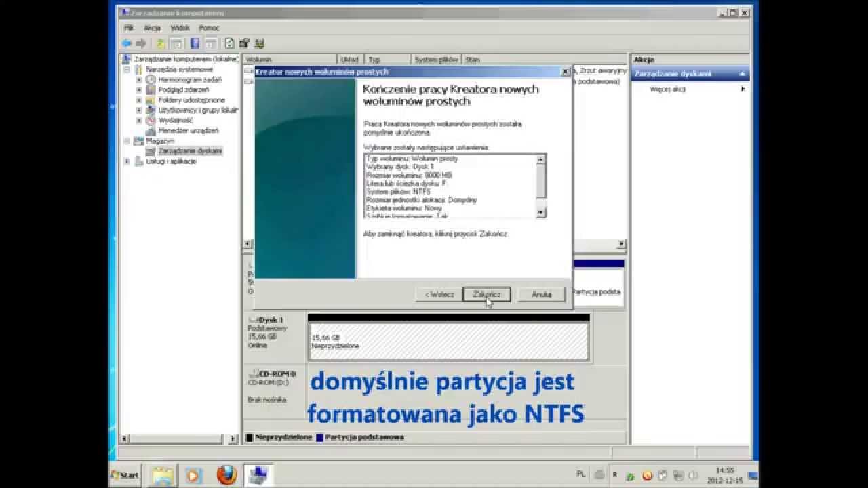Click the Typ column header
The width and height of the screenshot is (868, 488).
(x=387, y=60)
